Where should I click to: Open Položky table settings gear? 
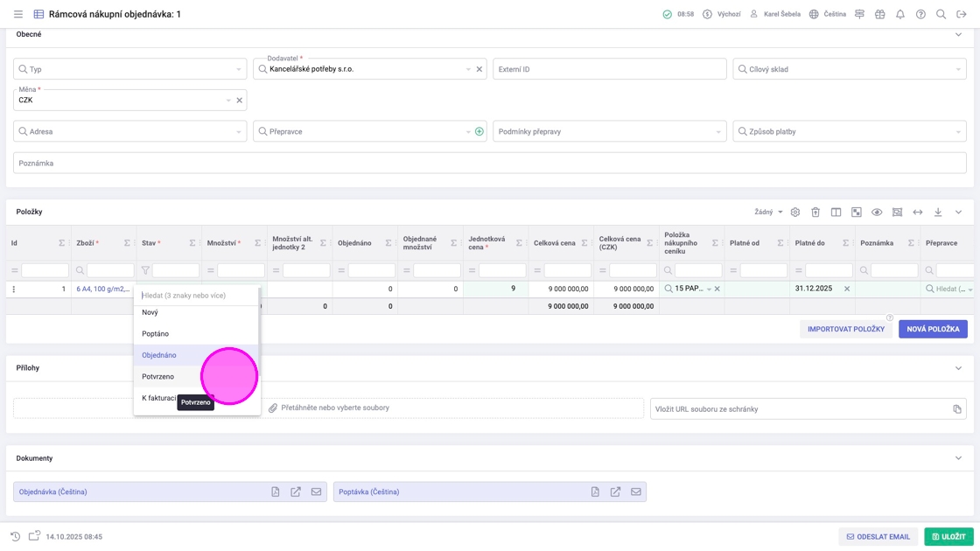point(795,213)
